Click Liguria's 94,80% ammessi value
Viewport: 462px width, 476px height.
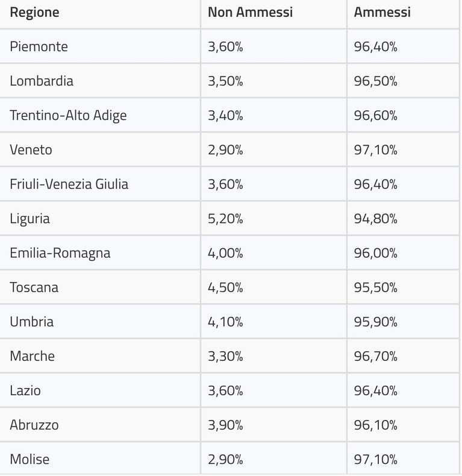click(x=375, y=219)
